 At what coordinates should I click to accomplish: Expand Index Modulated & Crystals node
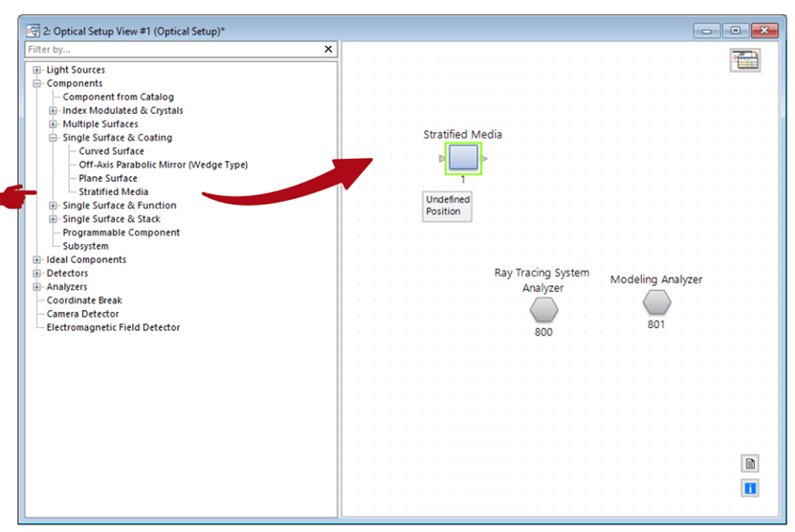[x=54, y=110]
